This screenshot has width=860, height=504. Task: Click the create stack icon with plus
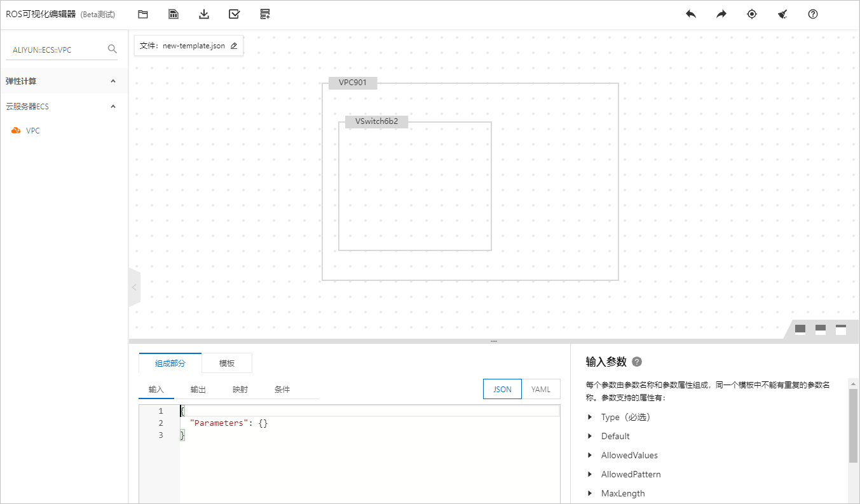pyautogui.click(x=265, y=14)
